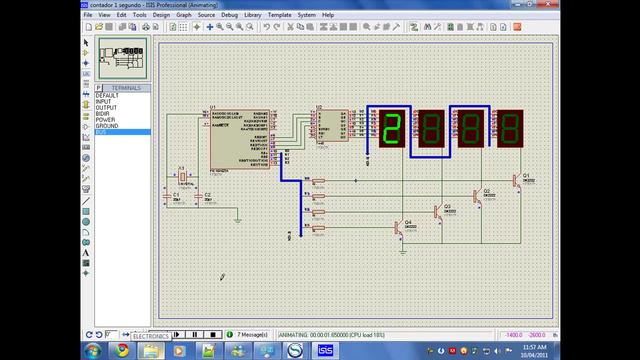
Task: Select the Junction Dot Mode tool
Action: 86,63
